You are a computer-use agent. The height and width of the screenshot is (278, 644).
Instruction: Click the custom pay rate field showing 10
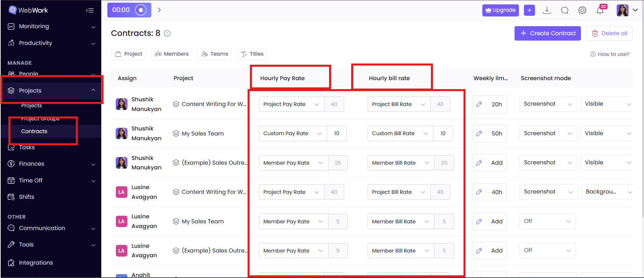click(336, 133)
